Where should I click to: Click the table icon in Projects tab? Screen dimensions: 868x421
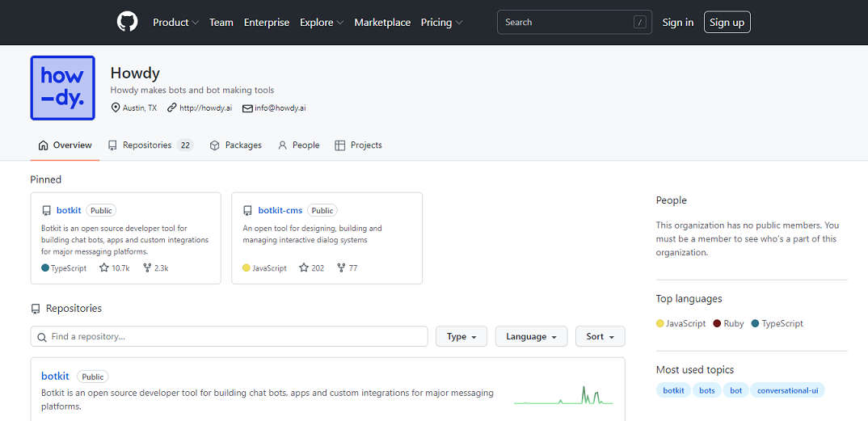pyautogui.click(x=340, y=145)
